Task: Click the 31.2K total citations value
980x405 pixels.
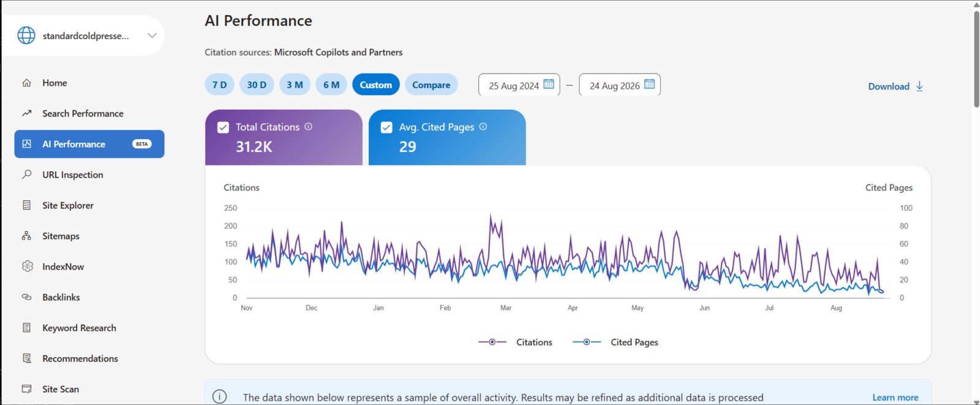Action: click(x=254, y=147)
